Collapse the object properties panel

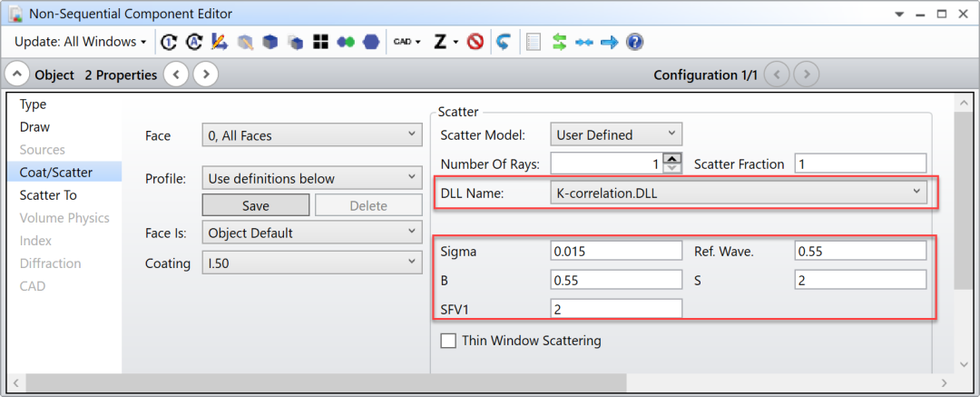click(x=18, y=74)
